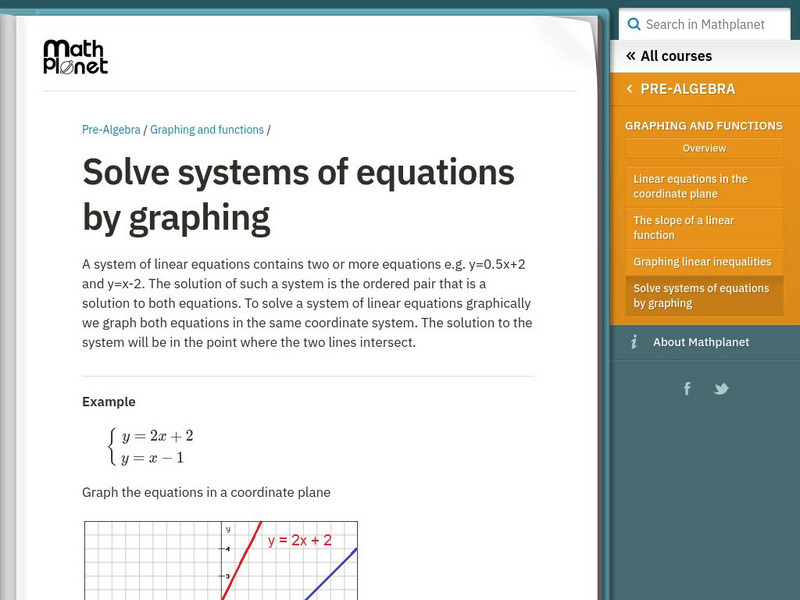
Task: Click the info icon beside About Mathplanet
Action: coord(634,342)
